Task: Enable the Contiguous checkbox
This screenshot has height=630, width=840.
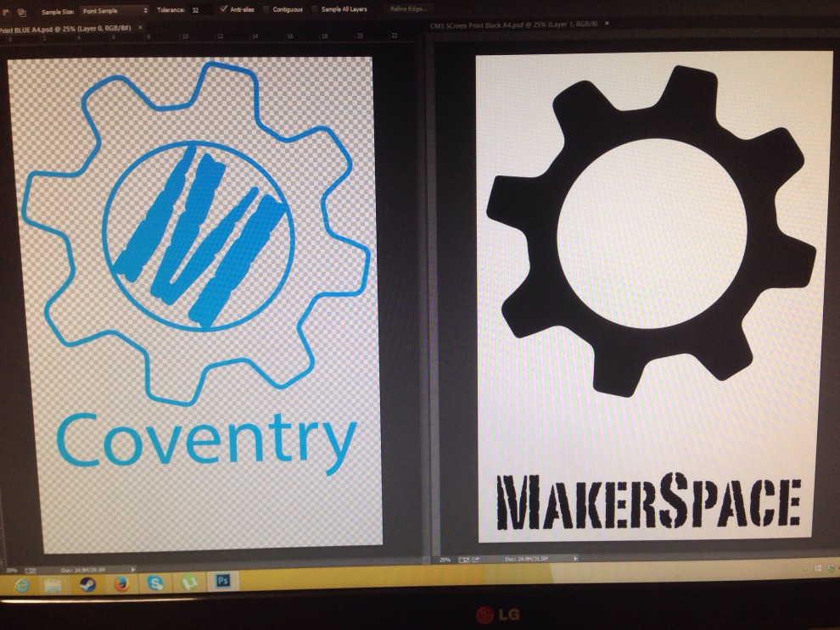Action: 266,9
